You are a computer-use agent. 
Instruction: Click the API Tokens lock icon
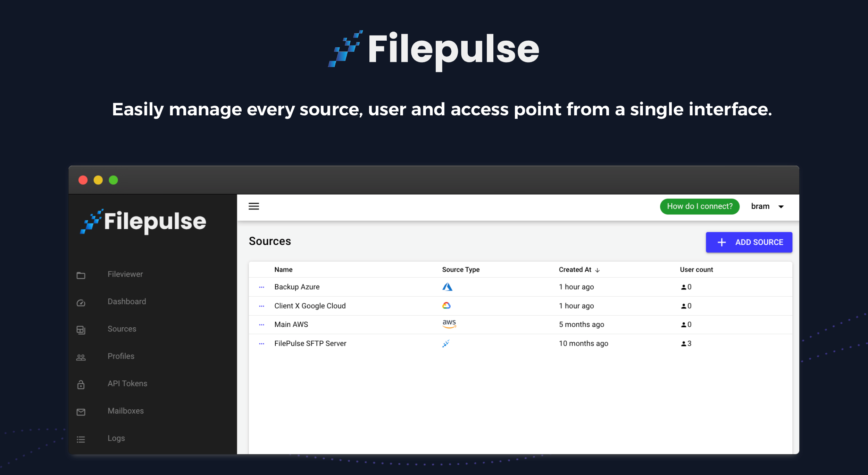81,384
